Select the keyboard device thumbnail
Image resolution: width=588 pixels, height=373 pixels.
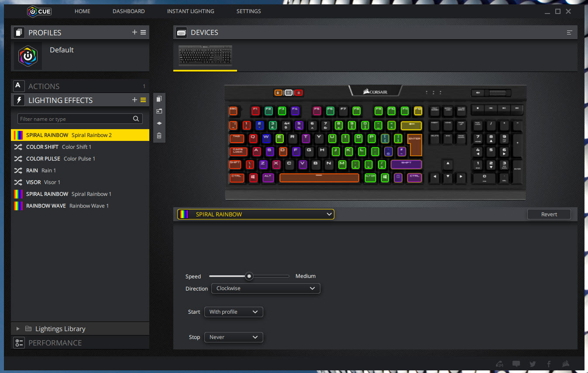click(205, 55)
